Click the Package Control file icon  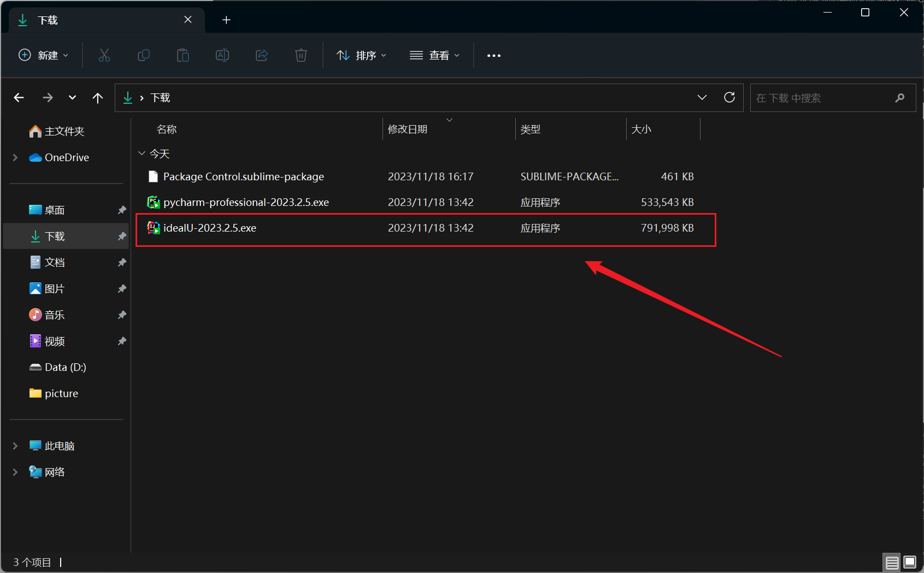(154, 176)
